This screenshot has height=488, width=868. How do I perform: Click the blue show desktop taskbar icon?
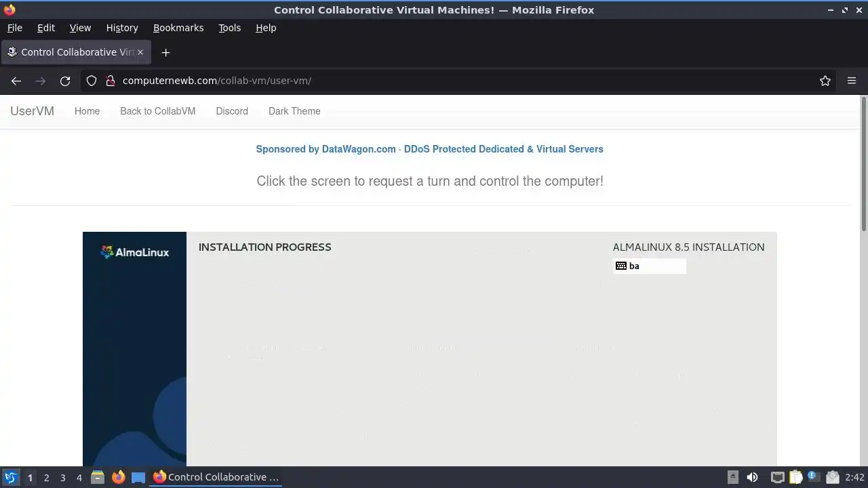coord(138,477)
